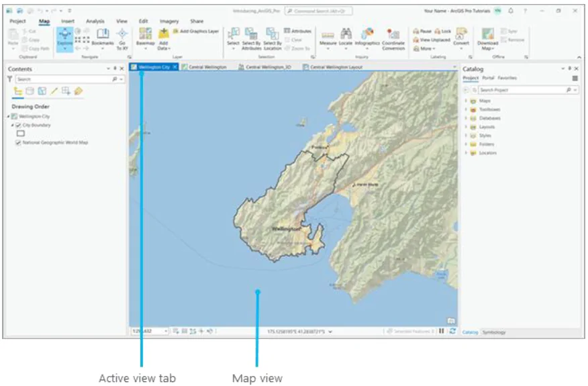Expand the Databases catalog category
The width and height of the screenshot is (588, 386).
[466, 118]
